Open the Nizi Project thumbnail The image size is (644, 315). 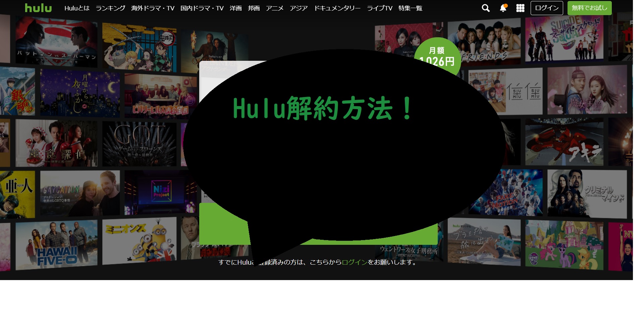pos(160,193)
